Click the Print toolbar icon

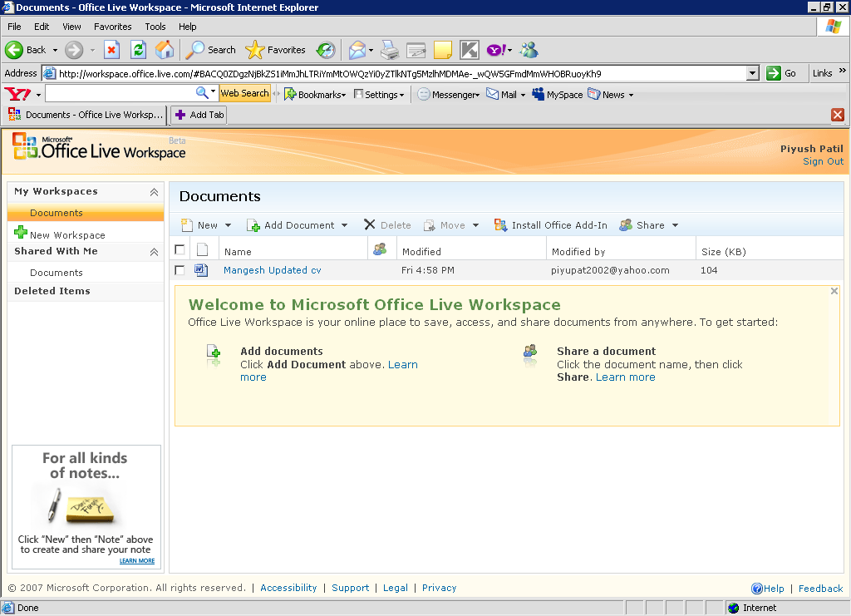(x=390, y=51)
